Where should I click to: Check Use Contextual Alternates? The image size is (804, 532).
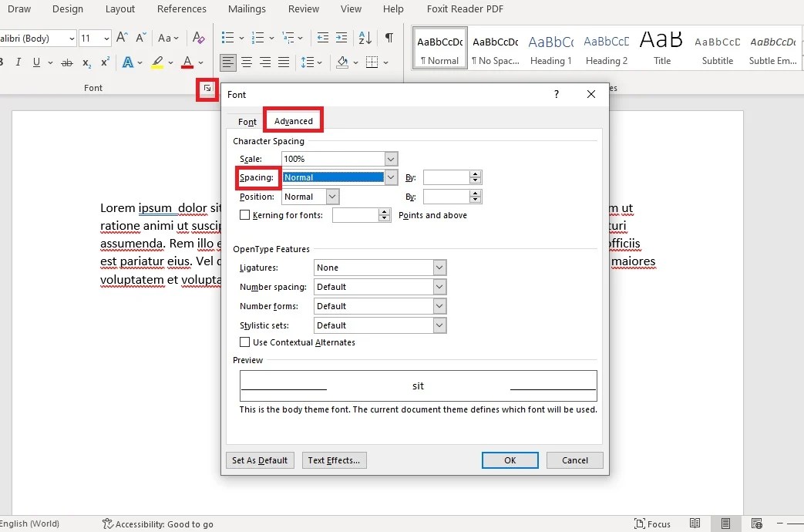tap(247, 342)
